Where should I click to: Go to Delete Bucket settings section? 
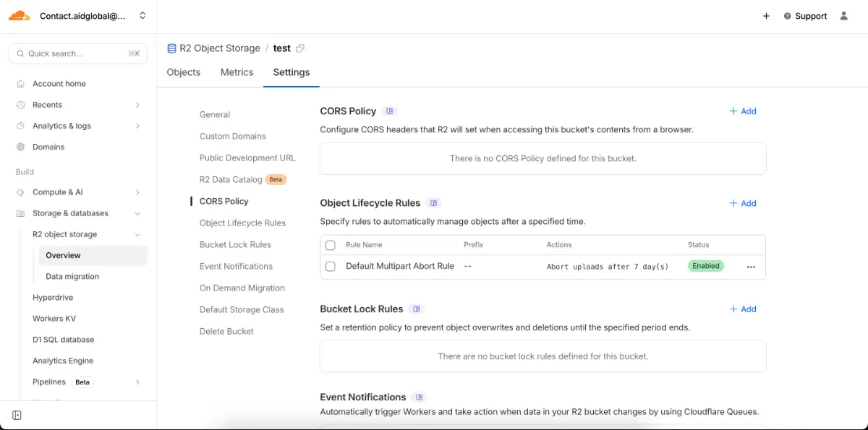226,331
